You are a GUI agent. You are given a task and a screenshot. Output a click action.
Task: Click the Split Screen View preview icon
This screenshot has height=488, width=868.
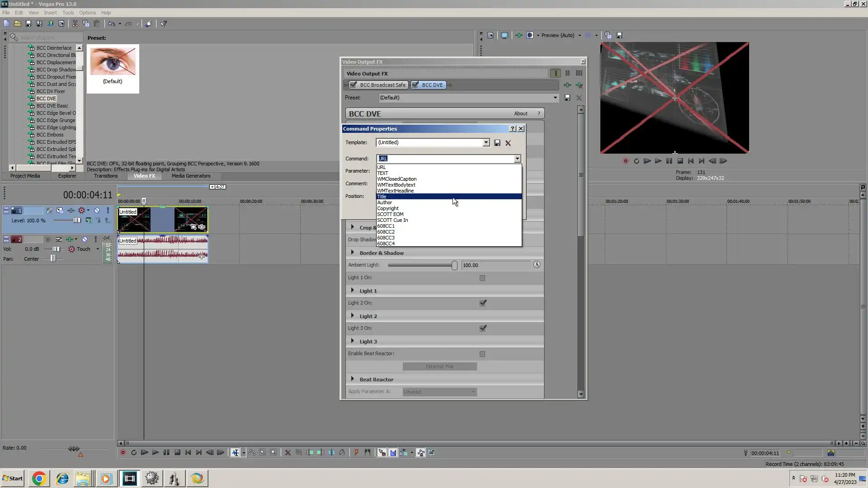(x=530, y=35)
